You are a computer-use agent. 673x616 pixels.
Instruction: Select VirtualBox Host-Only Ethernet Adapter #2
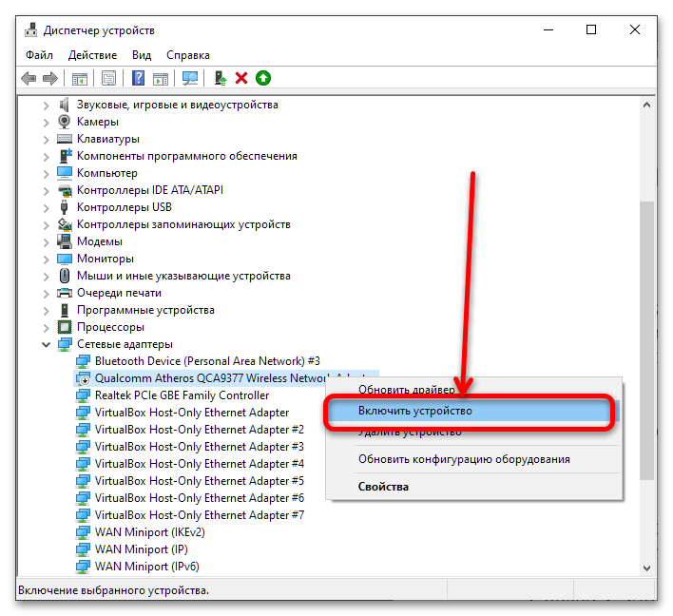pyautogui.click(x=200, y=430)
